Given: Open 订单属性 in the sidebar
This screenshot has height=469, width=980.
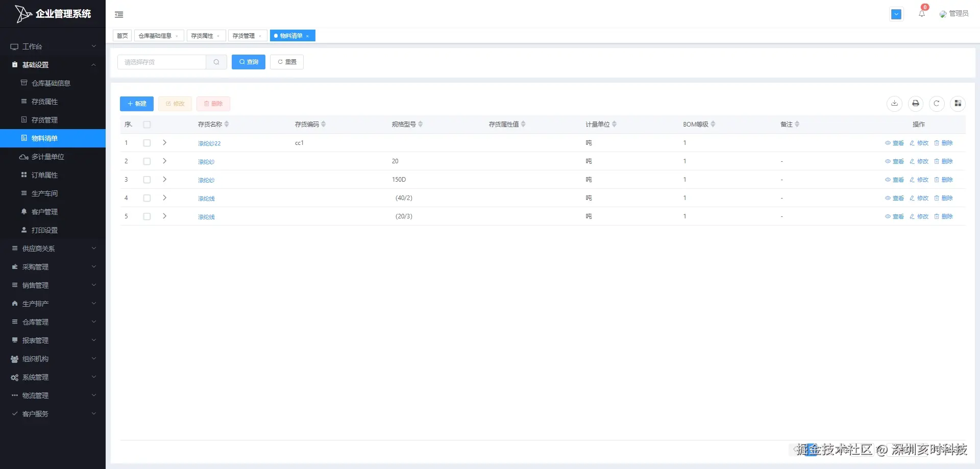Looking at the screenshot, I should [x=53, y=175].
